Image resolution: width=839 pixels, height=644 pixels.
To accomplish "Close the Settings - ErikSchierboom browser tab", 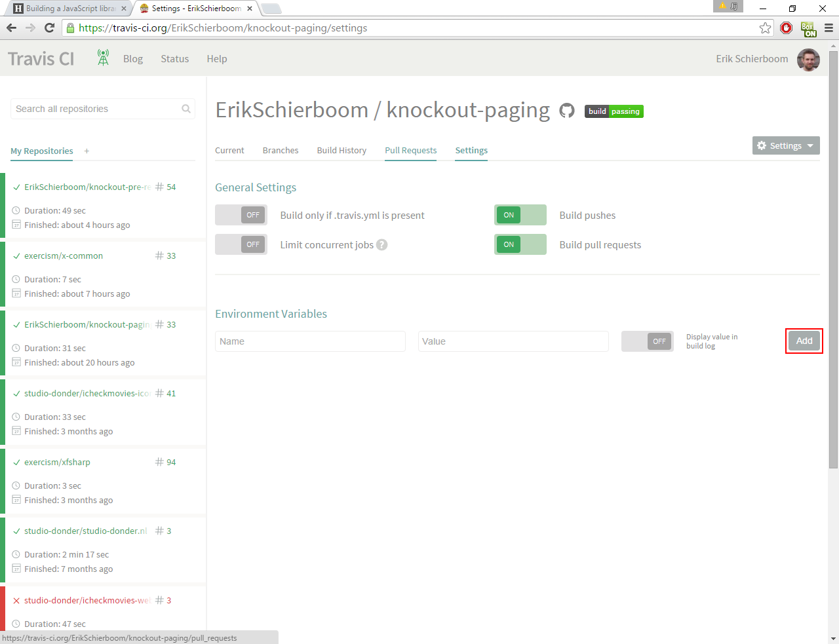I will click(250, 9).
